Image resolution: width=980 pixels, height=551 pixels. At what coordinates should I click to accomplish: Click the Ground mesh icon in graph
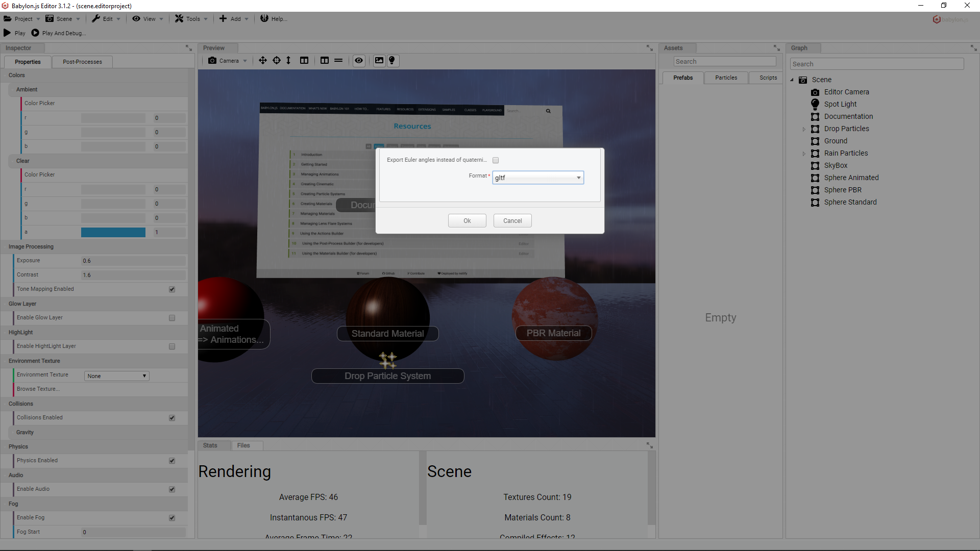pos(815,141)
